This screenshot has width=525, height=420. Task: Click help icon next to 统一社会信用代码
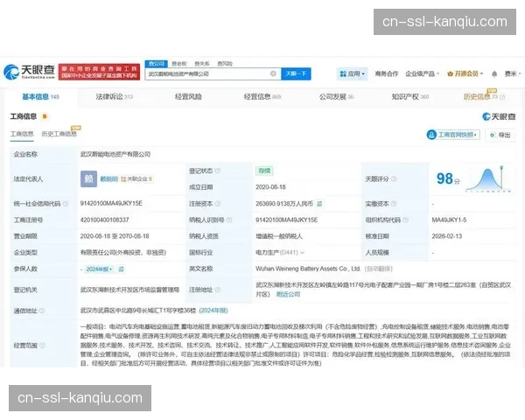point(66,204)
